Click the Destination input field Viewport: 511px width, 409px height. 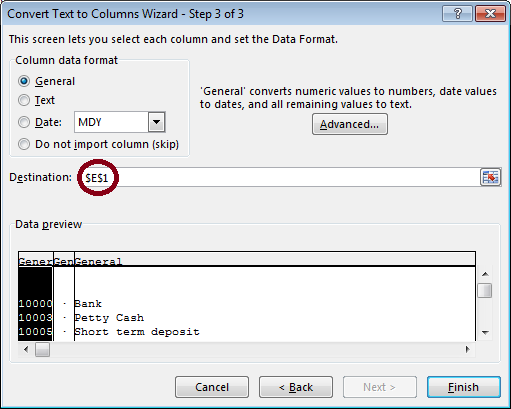click(278, 177)
